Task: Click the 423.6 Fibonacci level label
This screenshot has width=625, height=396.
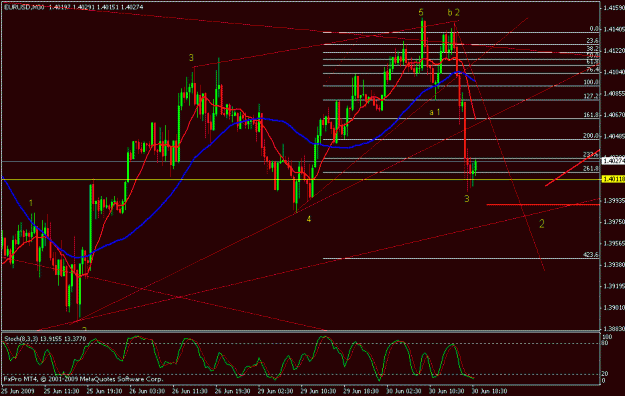Action: (591, 254)
